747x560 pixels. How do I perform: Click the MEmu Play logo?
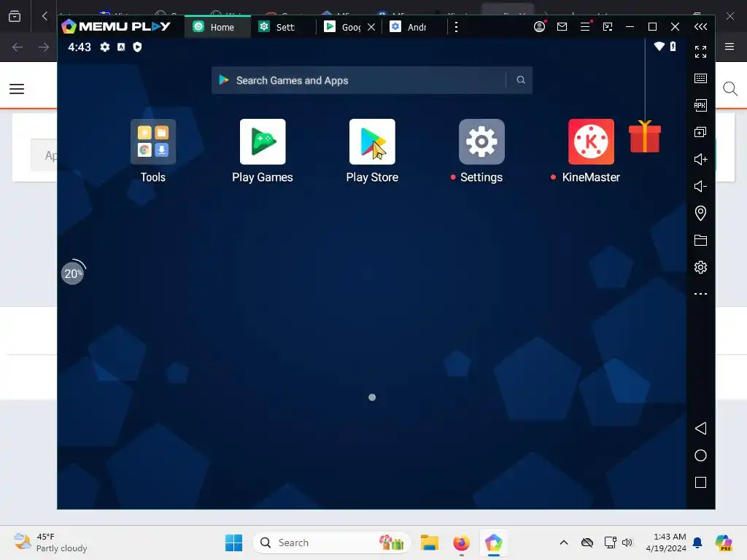pyautogui.click(x=116, y=26)
